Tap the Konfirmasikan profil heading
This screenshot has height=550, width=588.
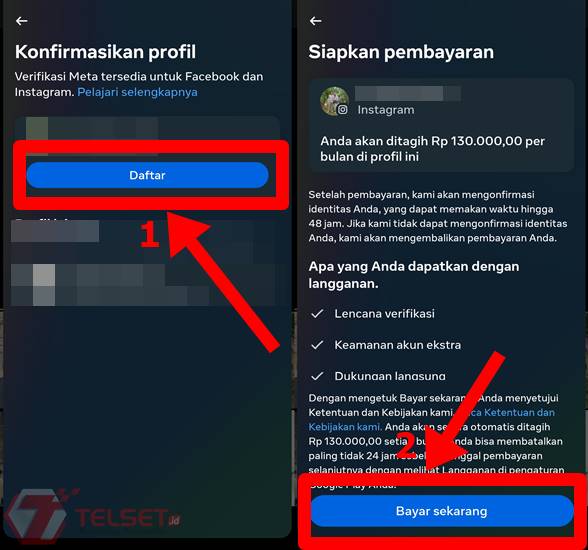point(105,52)
